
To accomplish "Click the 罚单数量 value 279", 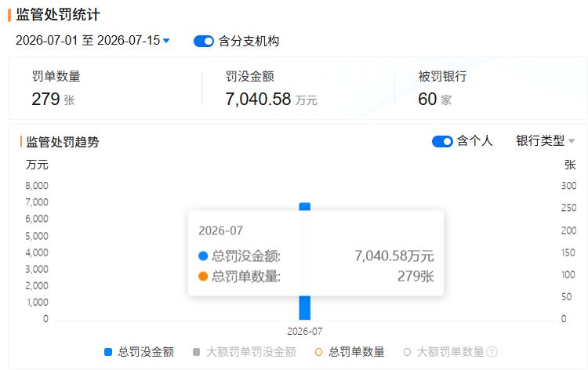I will tap(45, 100).
